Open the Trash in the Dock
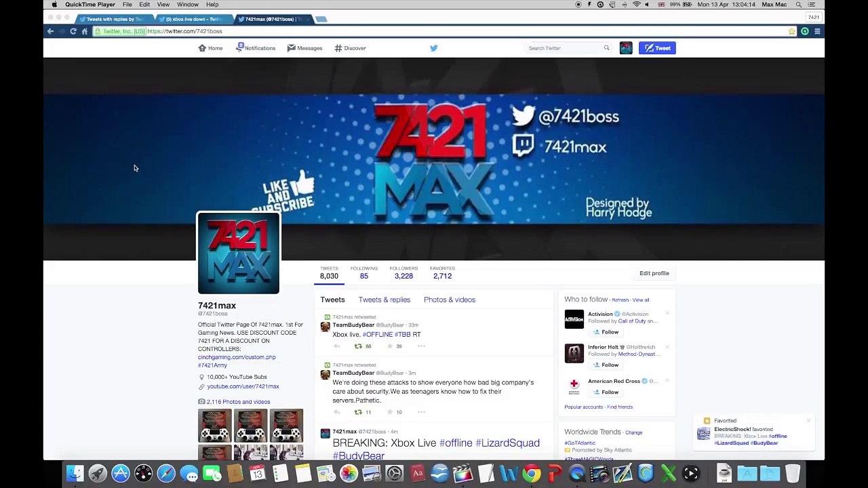This screenshot has width=868, height=488. [x=792, y=473]
